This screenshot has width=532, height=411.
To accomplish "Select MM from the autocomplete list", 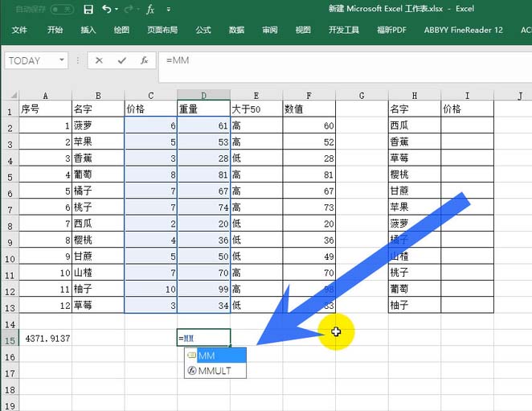I will 215,356.
